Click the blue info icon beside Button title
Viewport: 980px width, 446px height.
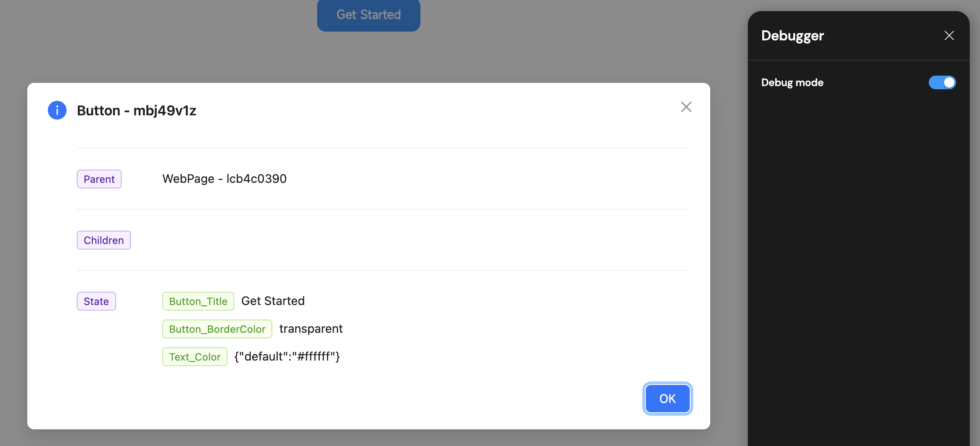click(x=57, y=110)
